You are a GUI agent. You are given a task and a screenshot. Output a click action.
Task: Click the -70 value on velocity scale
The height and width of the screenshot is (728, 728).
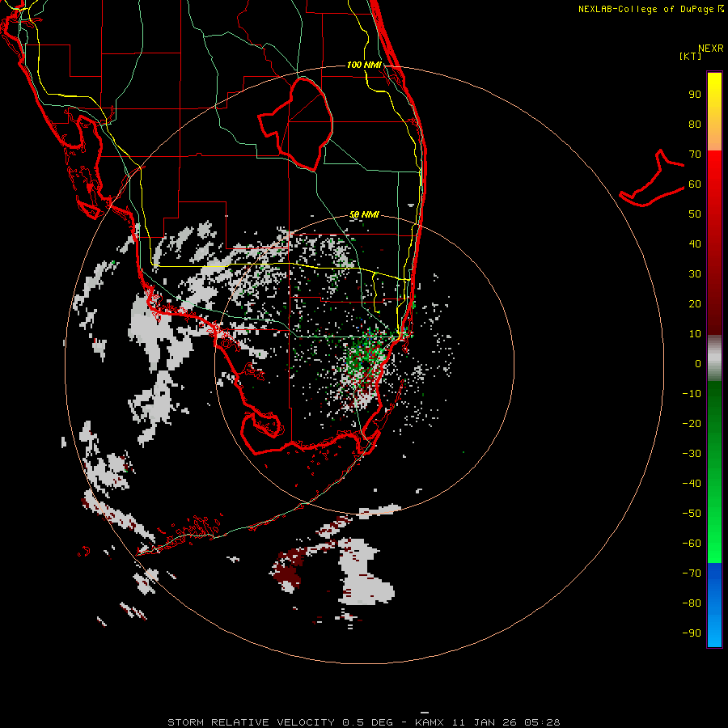(692, 574)
